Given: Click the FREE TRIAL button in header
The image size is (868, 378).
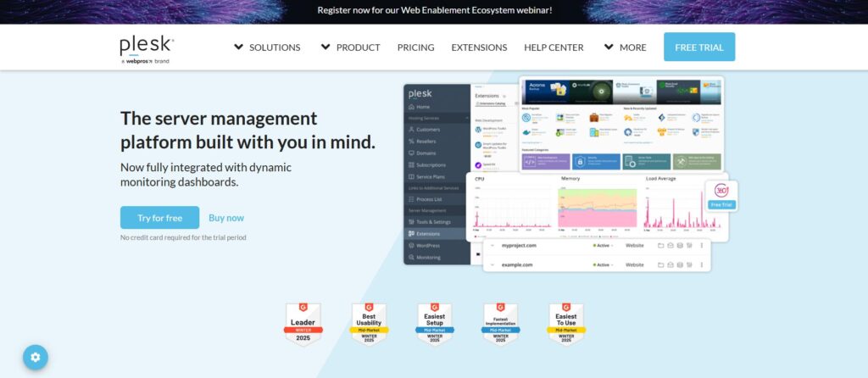Looking at the screenshot, I should [699, 47].
